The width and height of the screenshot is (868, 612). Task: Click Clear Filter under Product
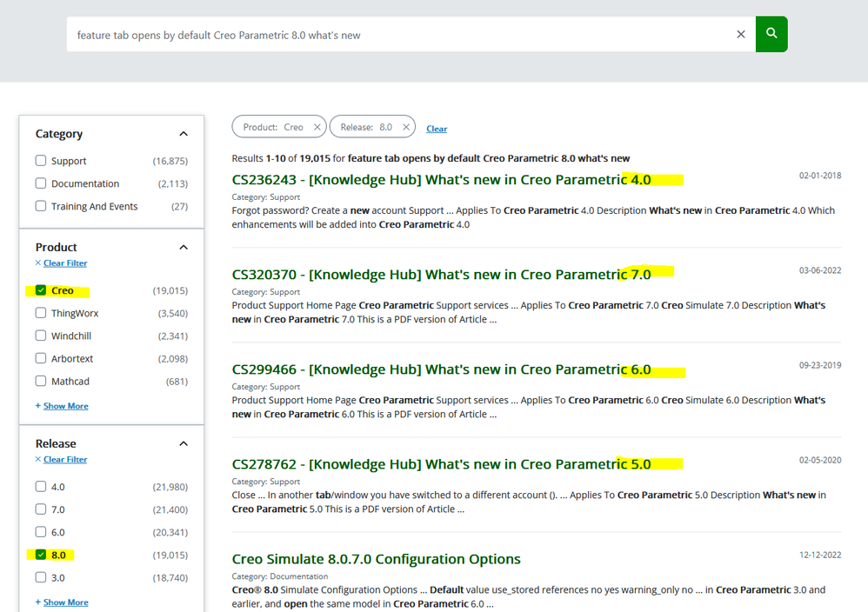click(x=65, y=263)
